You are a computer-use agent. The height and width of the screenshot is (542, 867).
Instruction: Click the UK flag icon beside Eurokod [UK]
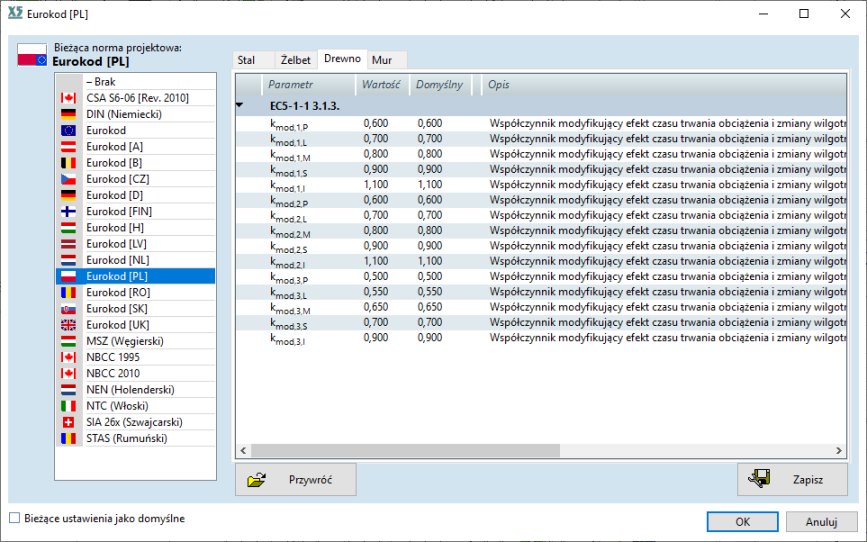tap(68, 324)
